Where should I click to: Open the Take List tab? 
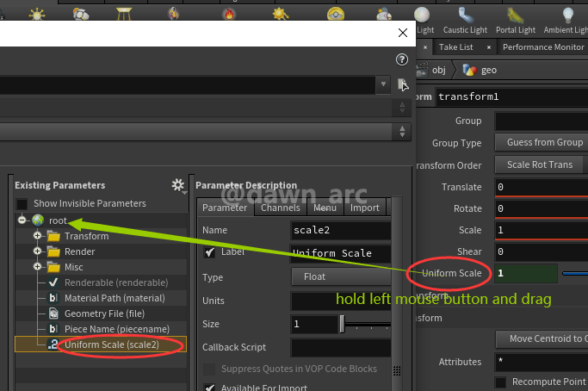point(456,47)
